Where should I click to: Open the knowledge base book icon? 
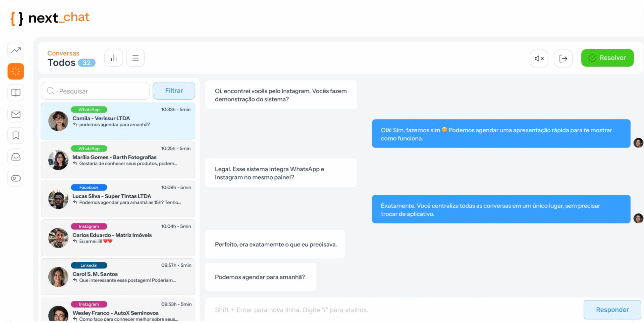(x=15, y=92)
